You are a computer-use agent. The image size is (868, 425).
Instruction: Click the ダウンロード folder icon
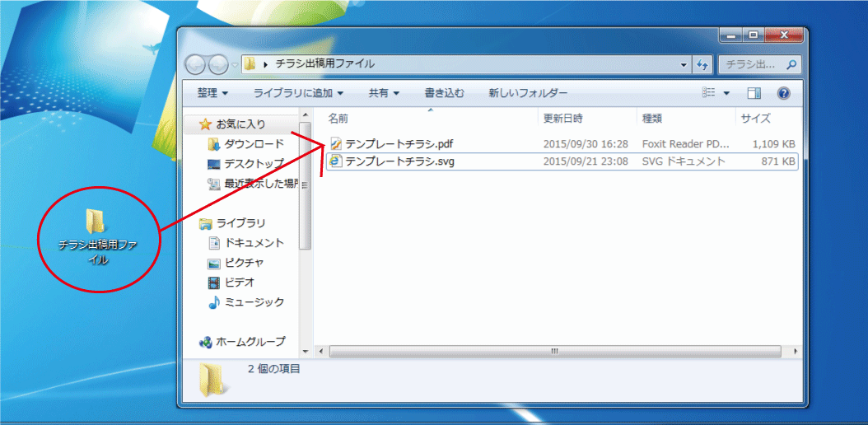[213, 144]
